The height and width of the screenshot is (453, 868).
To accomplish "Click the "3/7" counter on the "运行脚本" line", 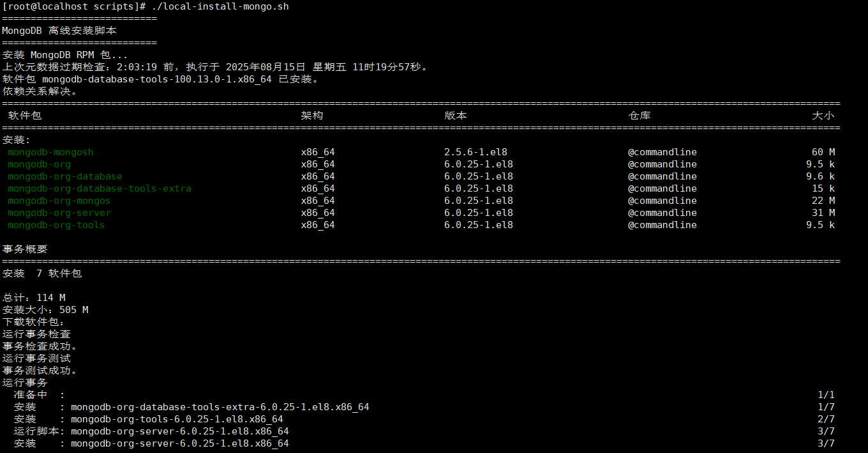I will pos(826,431).
